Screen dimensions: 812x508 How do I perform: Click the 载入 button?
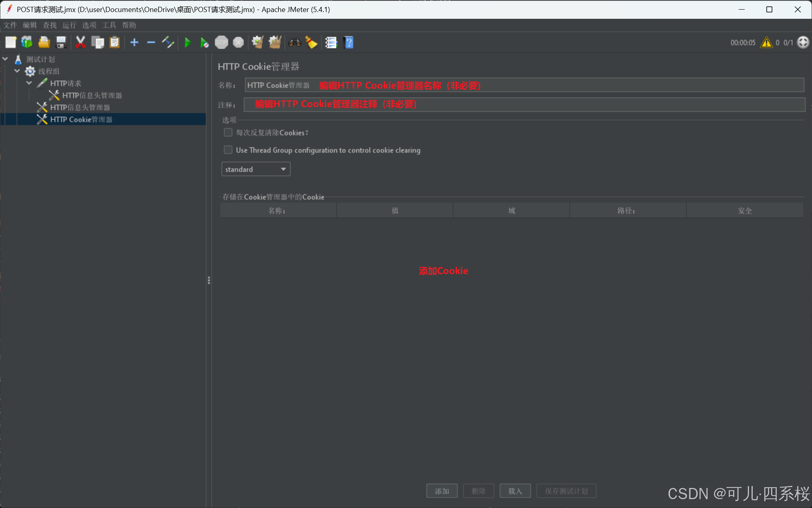pyautogui.click(x=515, y=491)
